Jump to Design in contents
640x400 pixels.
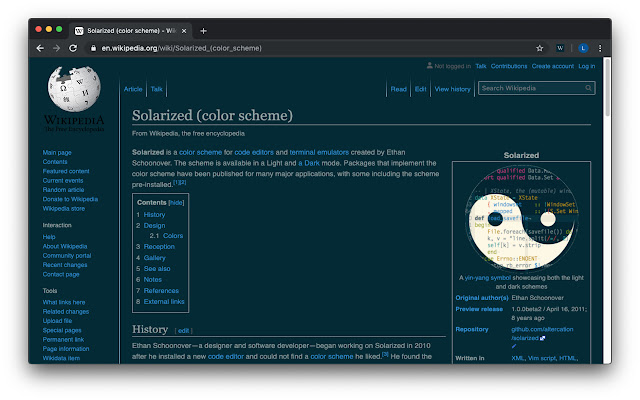coord(154,226)
